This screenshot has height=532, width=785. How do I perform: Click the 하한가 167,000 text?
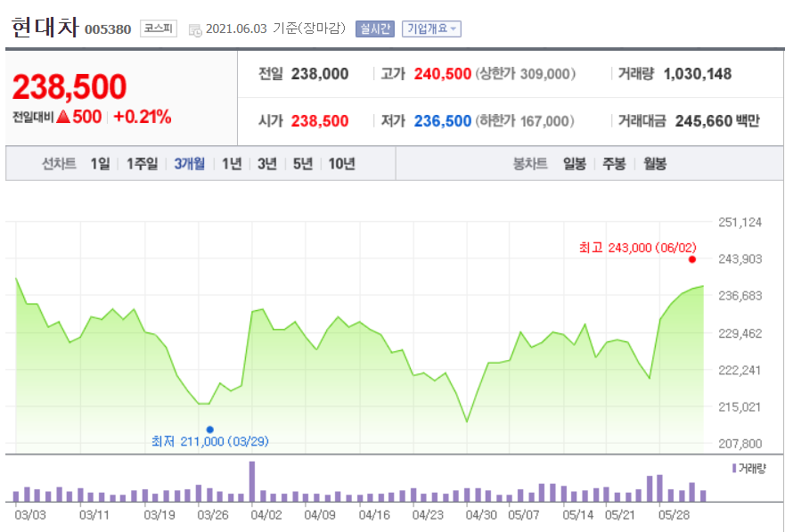click(524, 120)
